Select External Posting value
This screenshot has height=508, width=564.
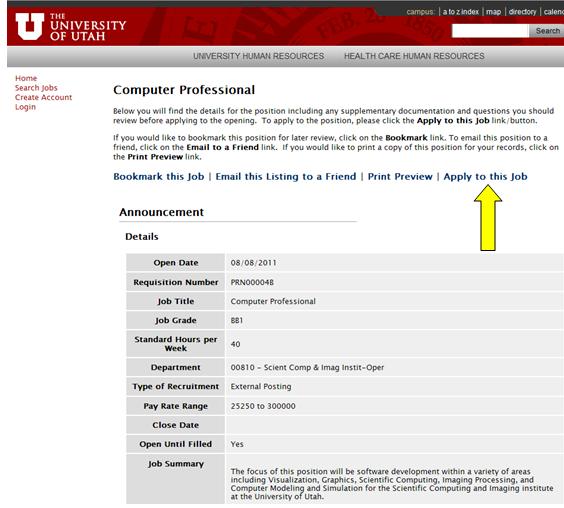coord(261,387)
